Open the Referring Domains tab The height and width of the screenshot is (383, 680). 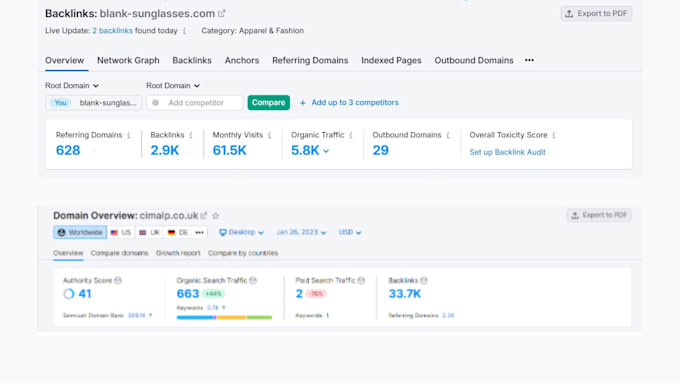coord(310,60)
